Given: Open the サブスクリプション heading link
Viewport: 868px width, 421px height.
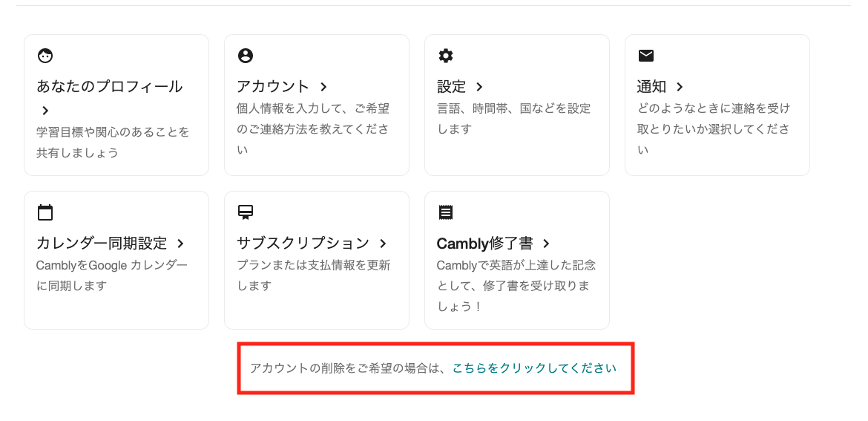Looking at the screenshot, I should point(303,244).
